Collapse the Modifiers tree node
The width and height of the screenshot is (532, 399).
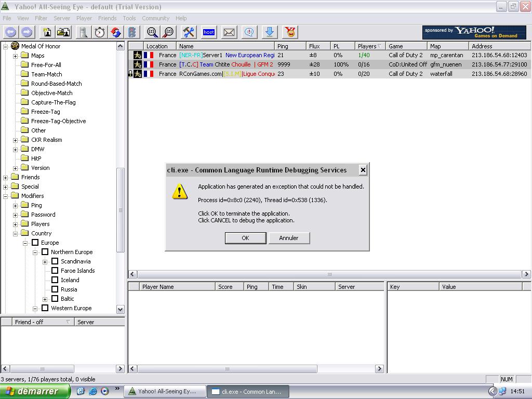tap(6, 196)
